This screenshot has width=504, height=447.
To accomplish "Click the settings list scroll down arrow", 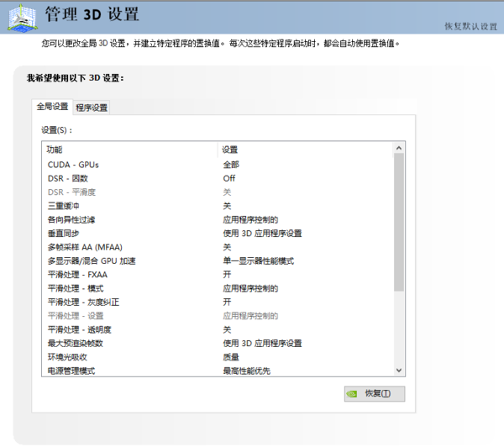I will pos(399,371).
